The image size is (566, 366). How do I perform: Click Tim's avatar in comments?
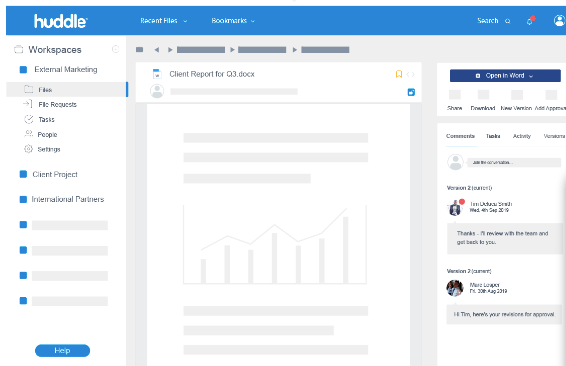[x=455, y=208]
